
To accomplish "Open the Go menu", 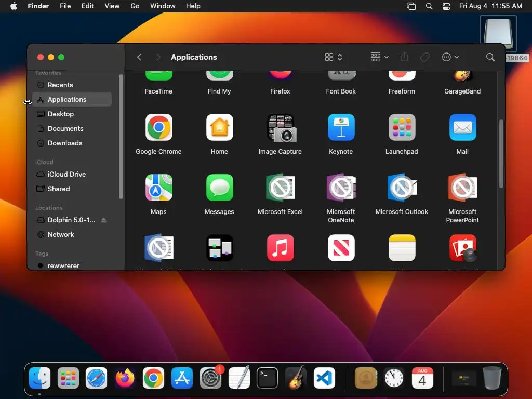I will (135, 6).
